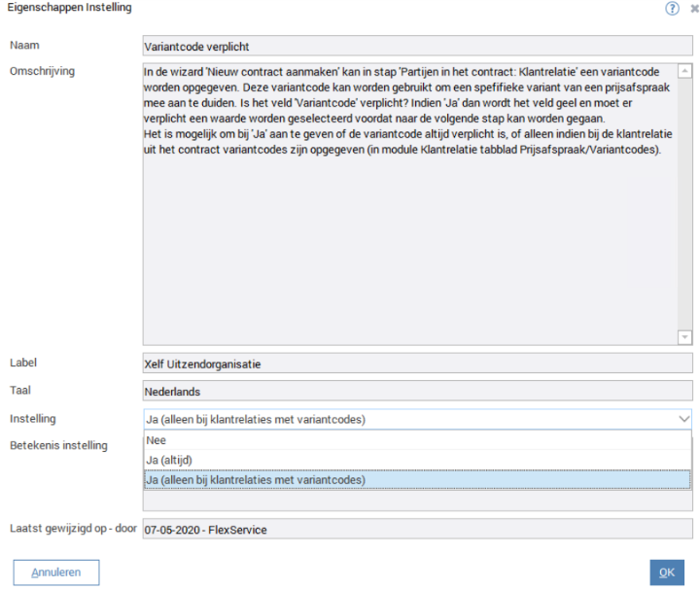Click the description scrollbar down arrow

pyautogui.click(x=684, y=336)
